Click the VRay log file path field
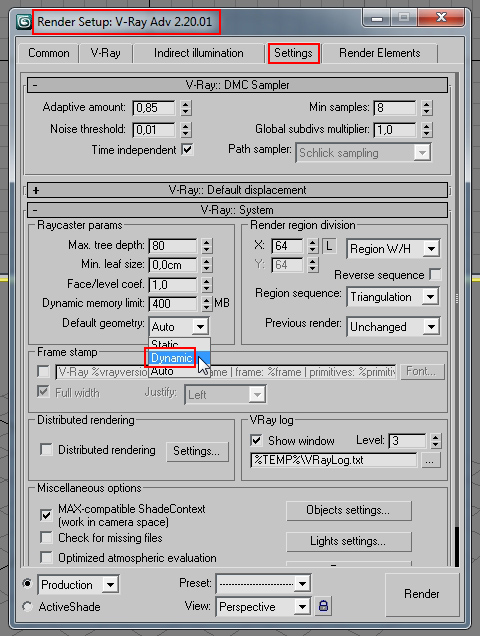Viewport: 480px width, 636px height. (334, 461)
